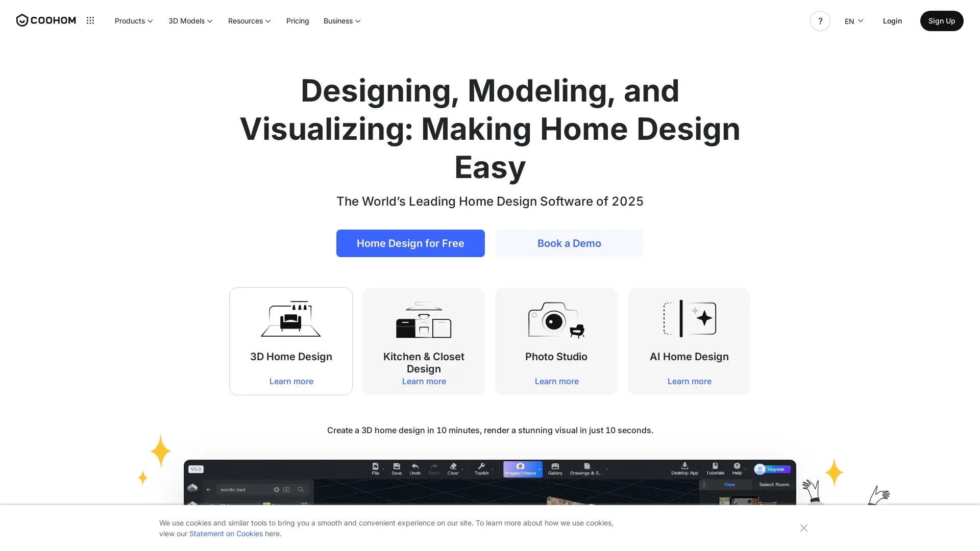Click the Login link
This screenshot has height=551, width=980.
coord(892,21)
